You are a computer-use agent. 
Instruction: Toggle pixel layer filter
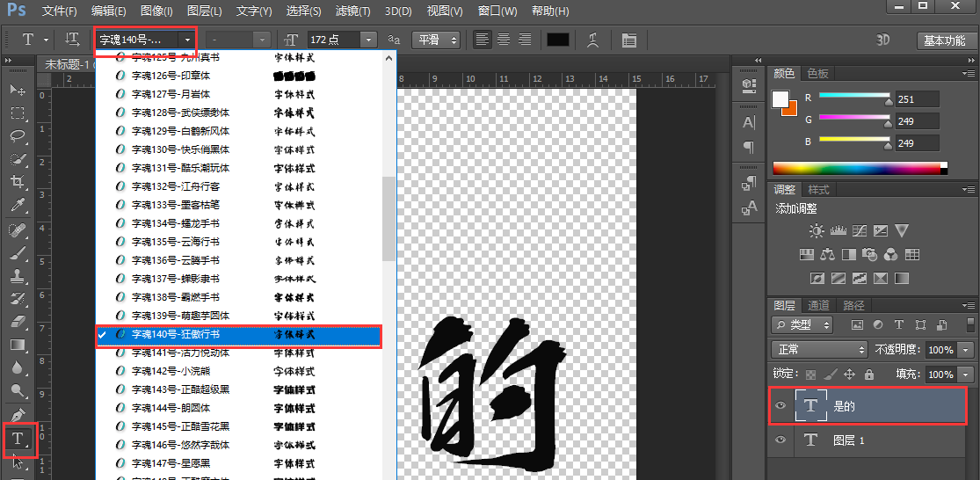click(x=857, y=324)
